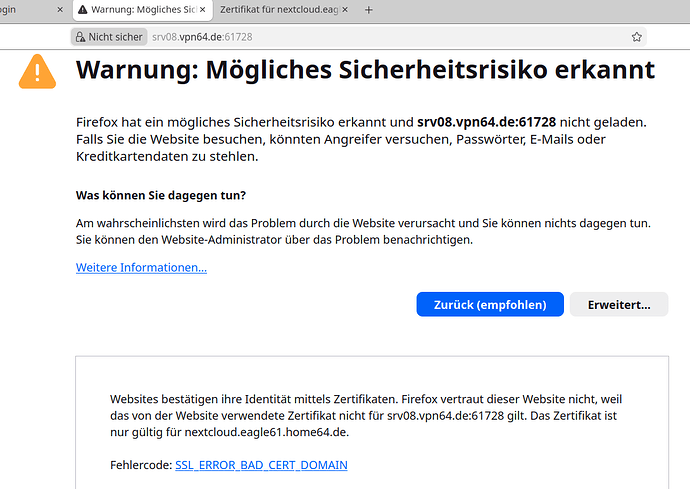Select the 'Warnung: Mögliches Sicherheitsrisiko' tab
Image resolution: width=690 pixels, height=489 pixels.
(x=133, y=10)
